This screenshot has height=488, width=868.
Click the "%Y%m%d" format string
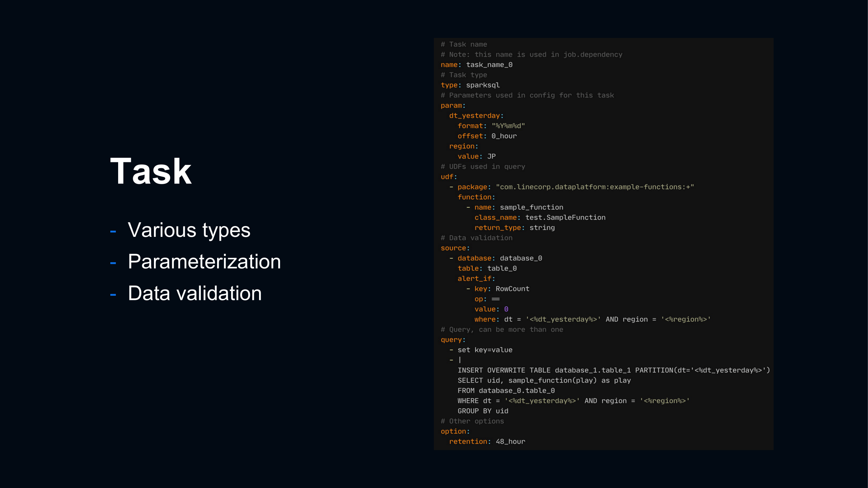(508, 126)
